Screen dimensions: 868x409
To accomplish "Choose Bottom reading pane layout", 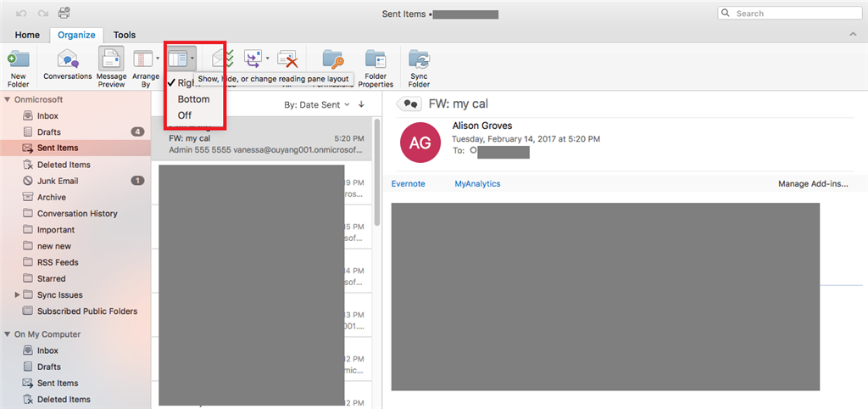I will pos(193,99).
